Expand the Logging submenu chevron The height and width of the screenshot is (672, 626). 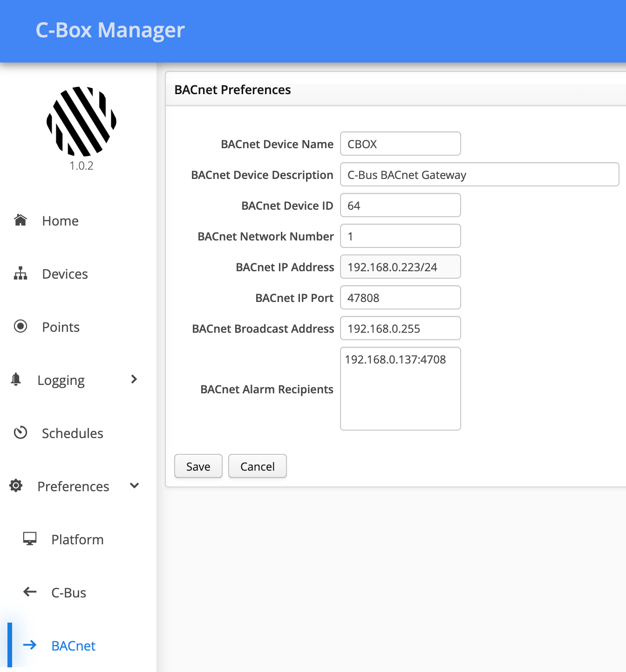click(134, 379)
